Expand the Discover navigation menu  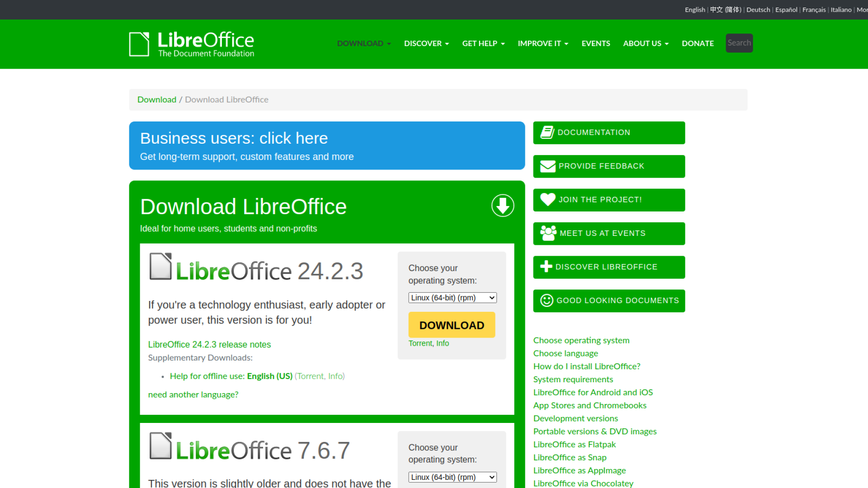426,43
